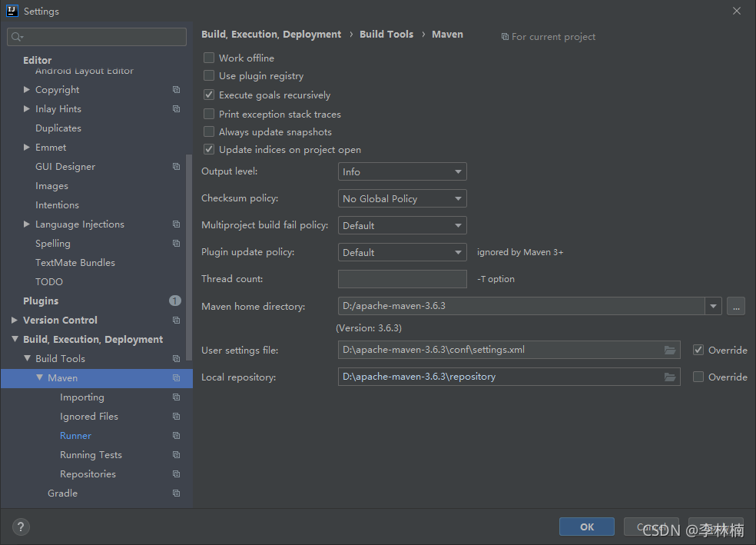Expand Language Injections arrow

[x=27, y=224]
